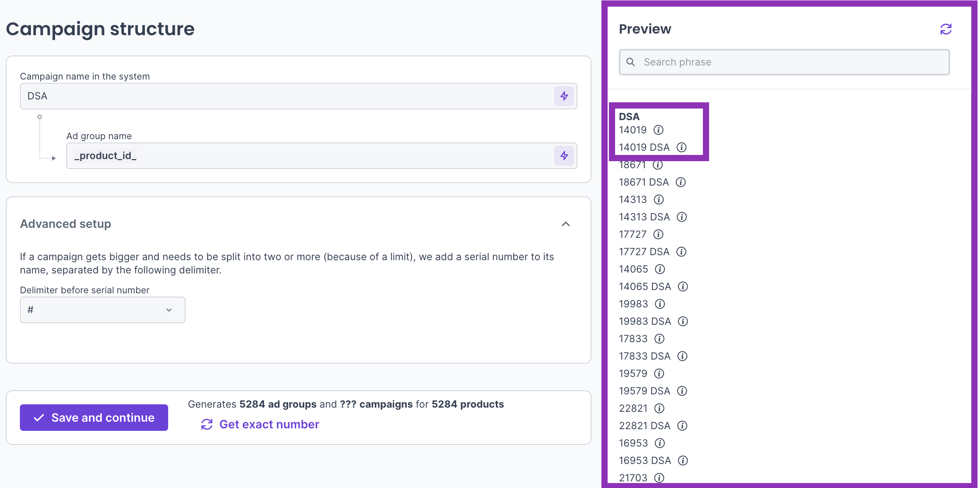Open info icon next to 14019 DSA

[681, 147]
